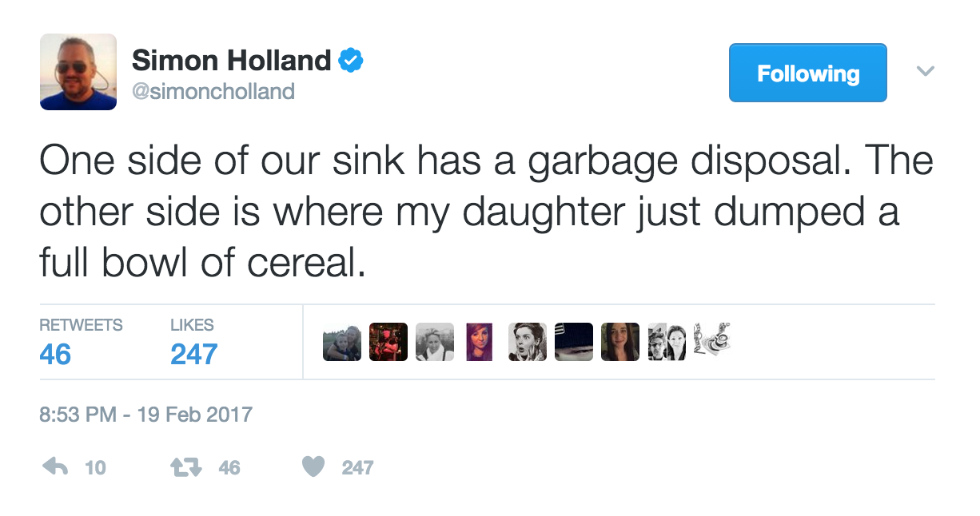Expand the tweet options chevron
The width and height of the screenshot is (980, 516).
[925, 72]
